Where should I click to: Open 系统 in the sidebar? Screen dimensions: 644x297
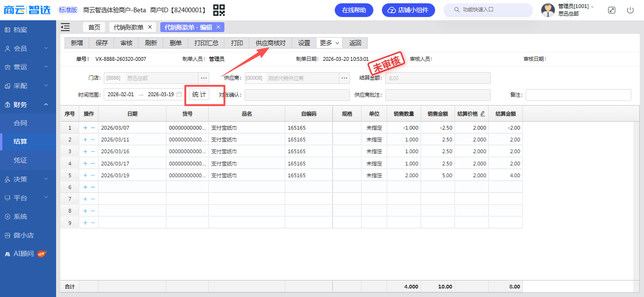28,216
